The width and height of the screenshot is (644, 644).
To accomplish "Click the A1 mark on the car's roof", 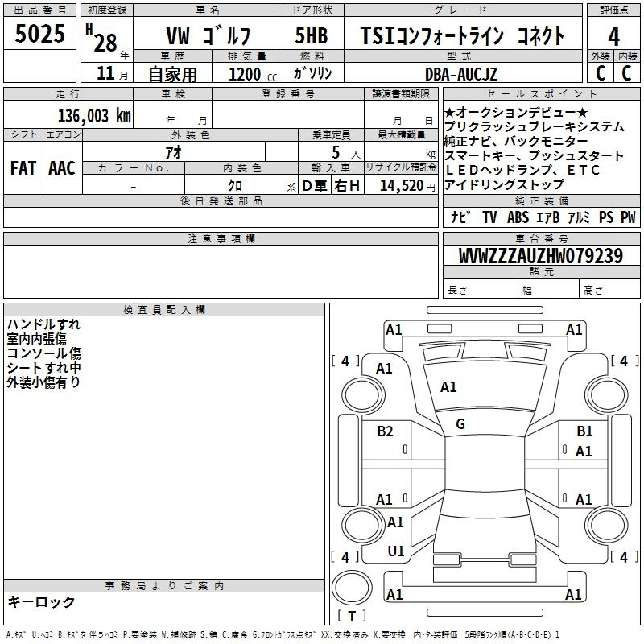I will [x=448, y=387].
